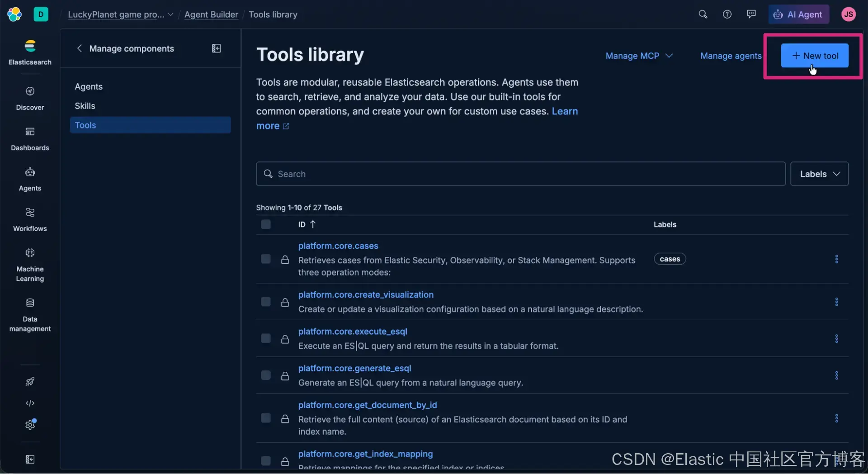Focus the tools Search field
Viewport: 868px width, 474px height.
[521, 174]
